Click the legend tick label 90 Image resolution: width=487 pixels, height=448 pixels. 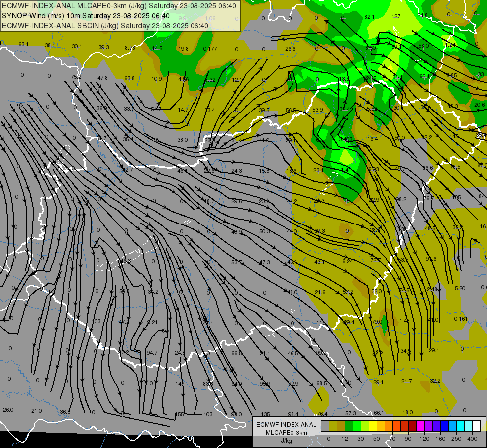tap(408, 439)
